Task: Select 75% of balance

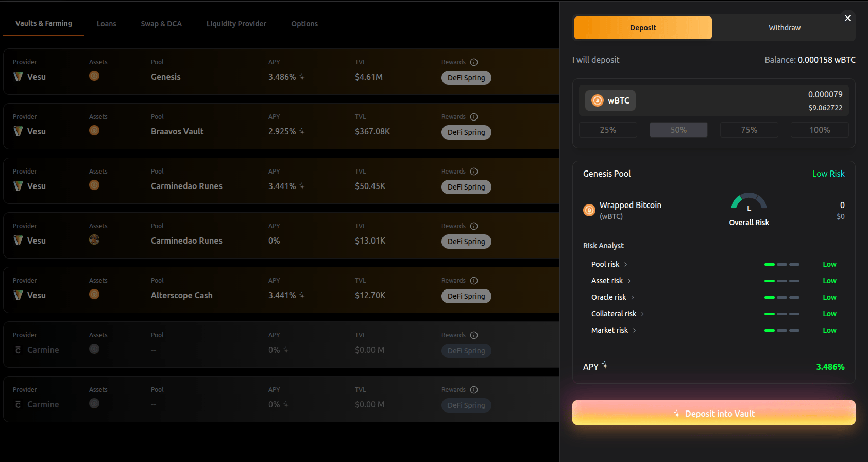Action: point(749,130)
